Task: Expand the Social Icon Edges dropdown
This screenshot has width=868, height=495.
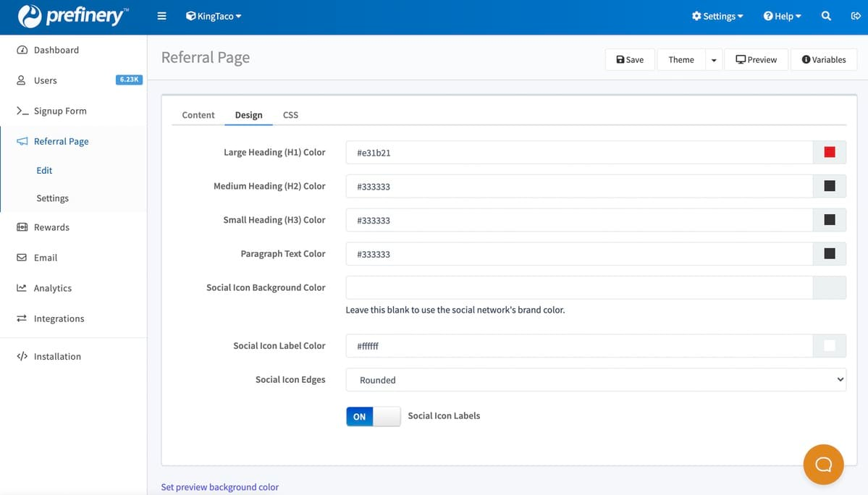Action: pyautogui.click(x=596, y=380)
